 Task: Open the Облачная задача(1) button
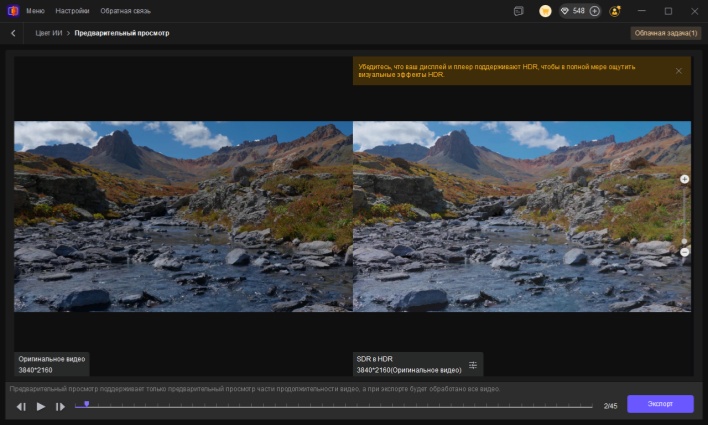[x=665, y=33]
